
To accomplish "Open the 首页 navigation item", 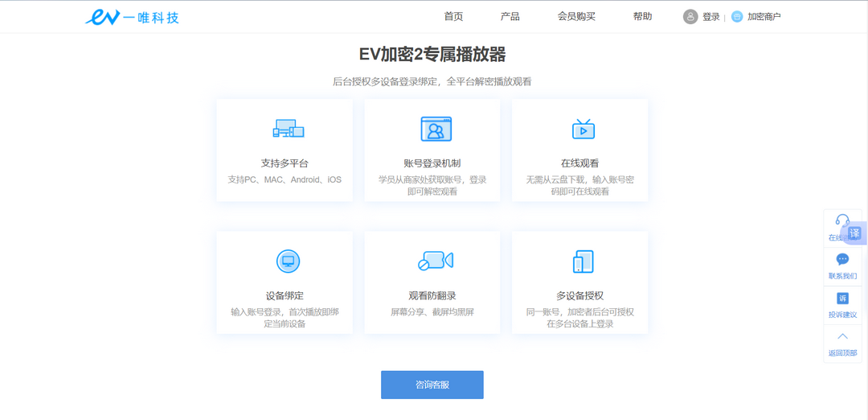I will [x=453, y=17].
